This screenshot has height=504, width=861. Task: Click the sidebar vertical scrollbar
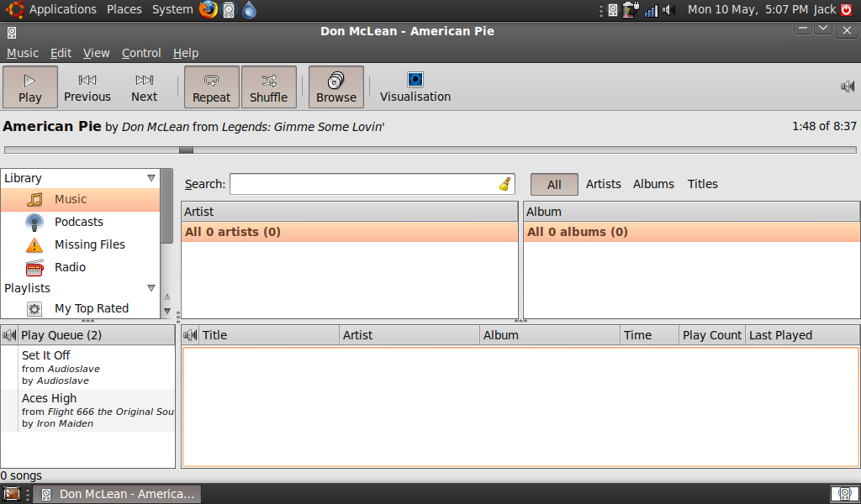tap(167, 206)
